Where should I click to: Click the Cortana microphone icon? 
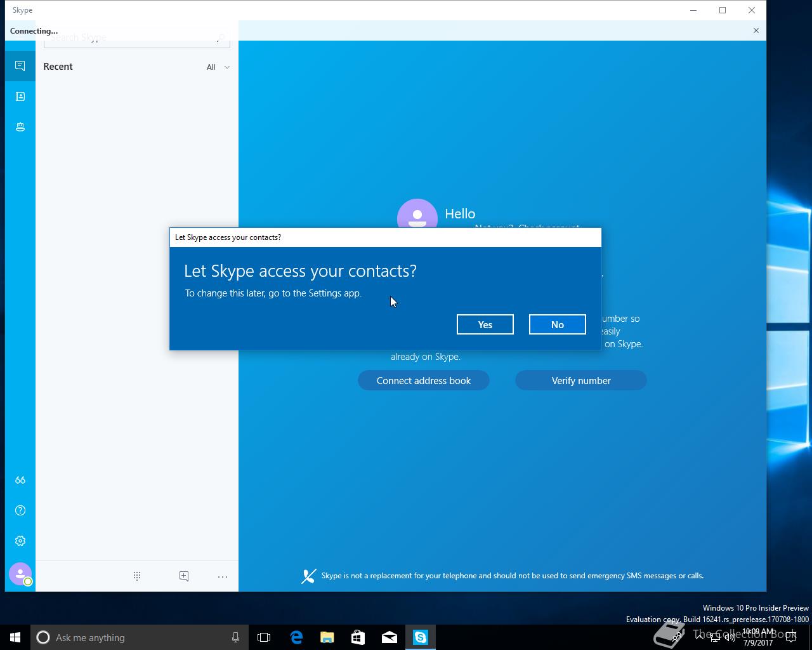point(235,637)
